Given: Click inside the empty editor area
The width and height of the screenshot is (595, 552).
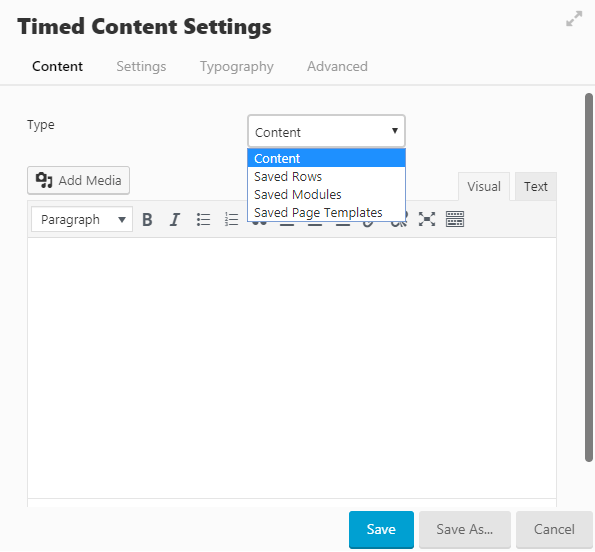Looking at the screenshot, I should click(292, 368).
